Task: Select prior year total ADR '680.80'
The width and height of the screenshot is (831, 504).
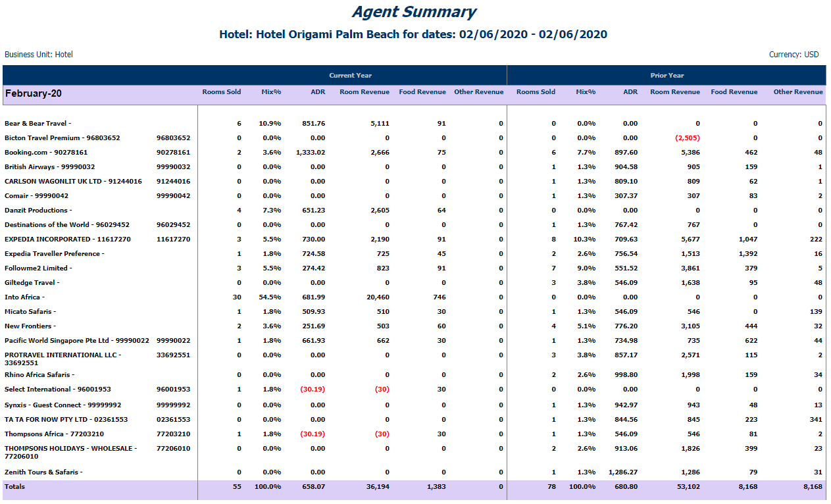Action: [x=625, y=487]
